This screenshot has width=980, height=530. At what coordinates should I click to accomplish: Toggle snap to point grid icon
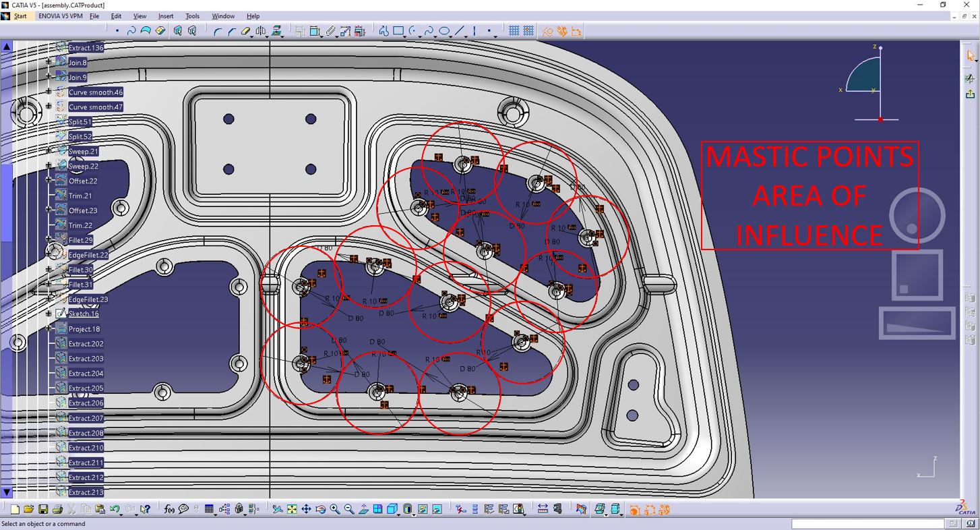(528, 31)
